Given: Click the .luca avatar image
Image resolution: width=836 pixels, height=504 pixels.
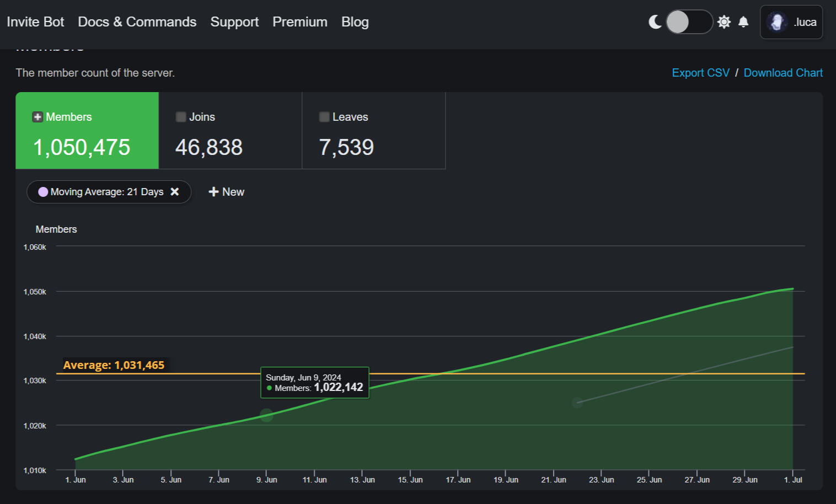Looking at the screenshot, I should coord(777,22).
